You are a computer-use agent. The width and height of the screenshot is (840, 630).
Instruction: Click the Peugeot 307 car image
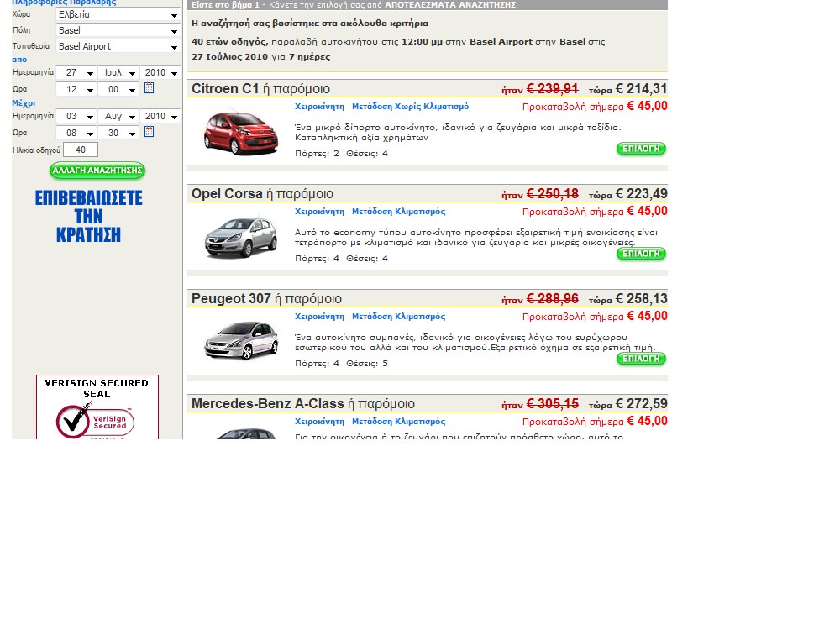click(x=241, y=341)
